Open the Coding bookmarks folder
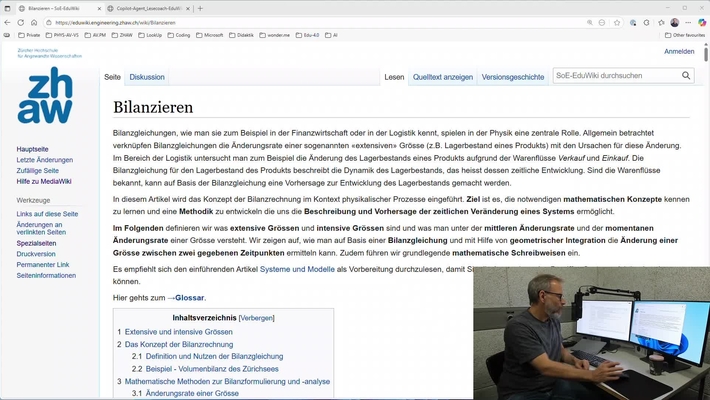This screenshot has width=710, height=400. pos(179,35)
